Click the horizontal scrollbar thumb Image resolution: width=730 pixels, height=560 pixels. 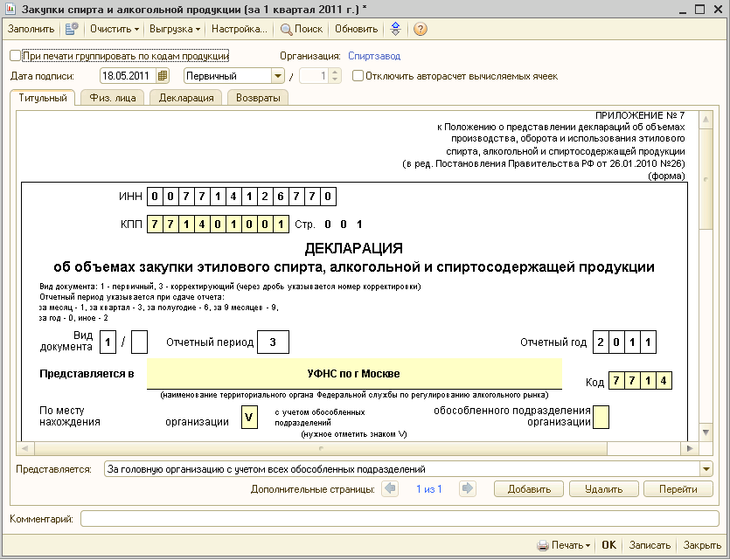coord(321,448)
